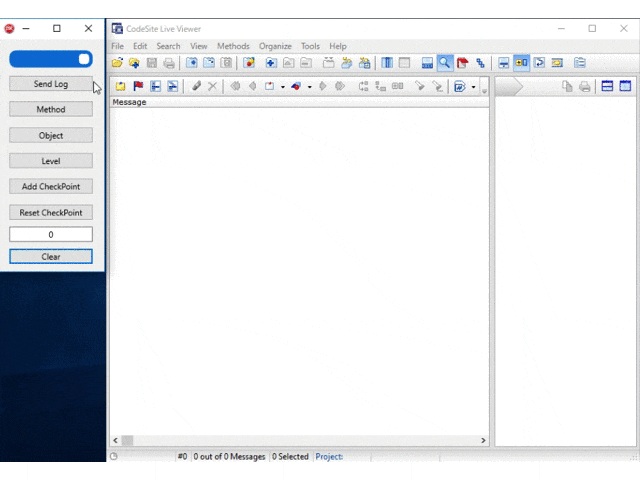Open the Organize menu
The width and height of the screenshot is (640, 480).
(x=275, y=46)
